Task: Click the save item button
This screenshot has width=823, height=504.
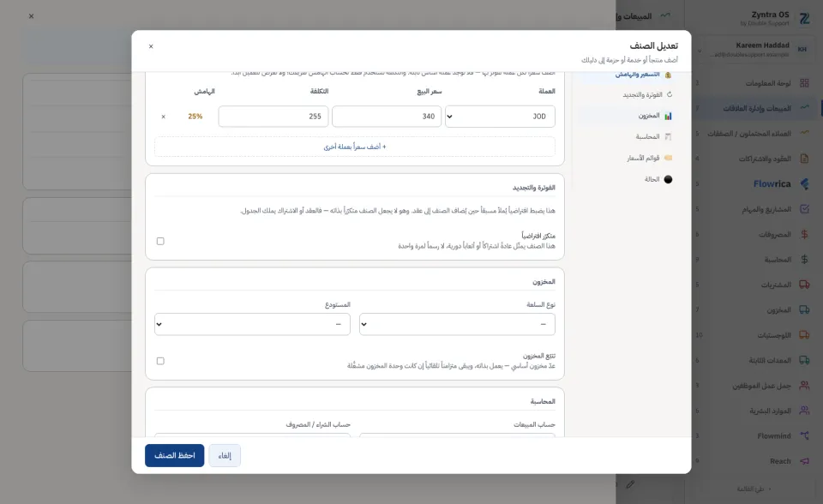Action: [175, 456]
